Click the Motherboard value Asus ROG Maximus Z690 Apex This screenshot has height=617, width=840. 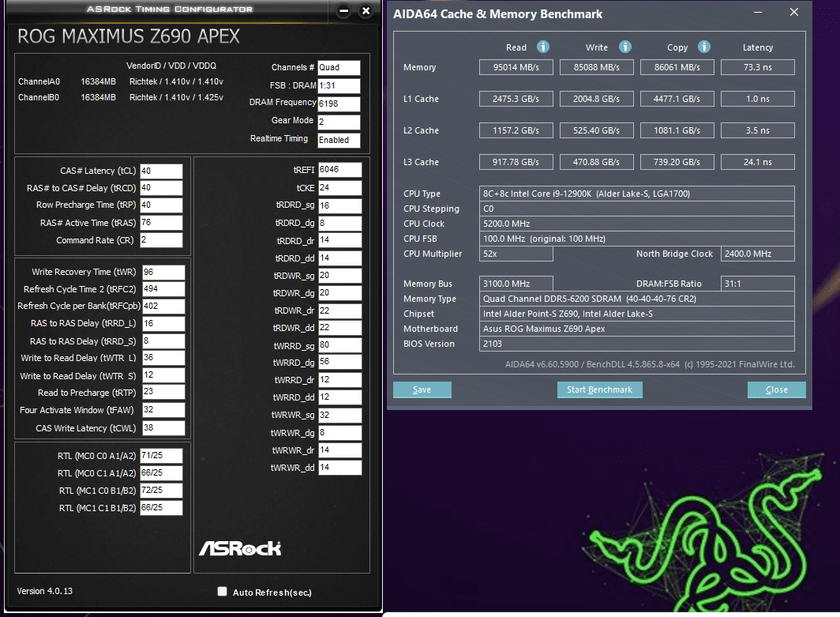point(636,329)
